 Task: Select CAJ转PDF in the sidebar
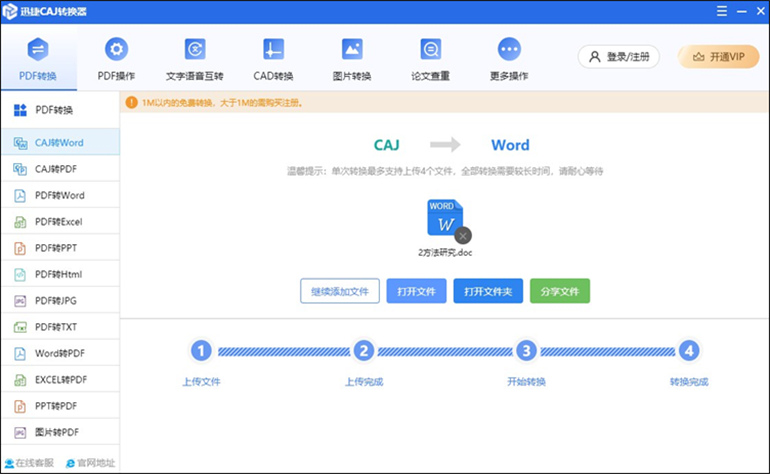[x=60, y=169]
